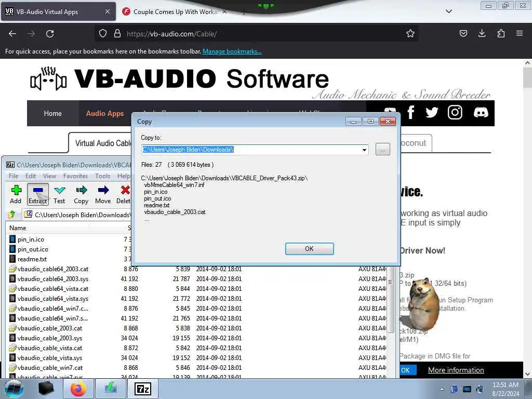The height and width of the screenshot is (399, 532).
Task: Switch to Couple Comes Up browser tab
Action: 175,11
